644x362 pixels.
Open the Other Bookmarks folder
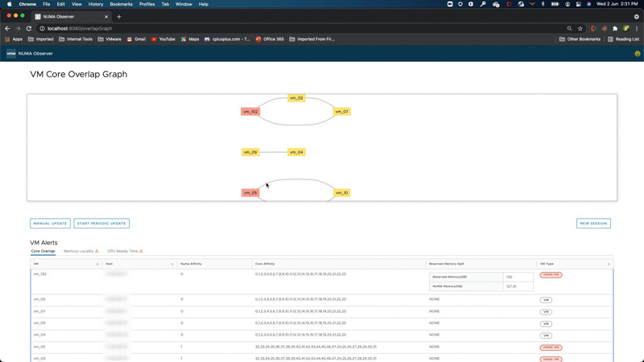point(580,39)
